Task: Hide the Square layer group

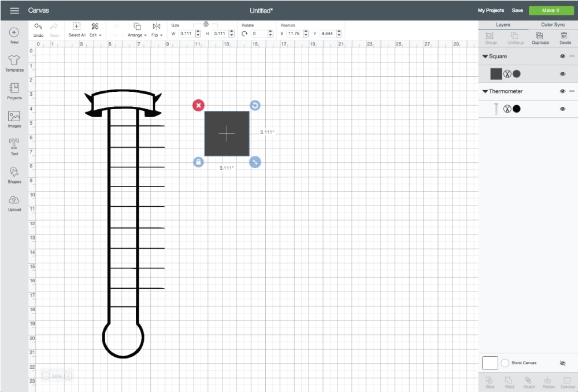Action: pyautogui.click(x=562, y=57)
